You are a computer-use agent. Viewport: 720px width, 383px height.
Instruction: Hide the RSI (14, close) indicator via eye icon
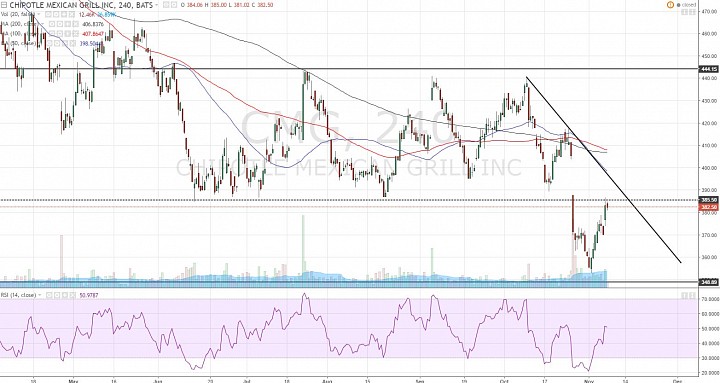(49, 295)
